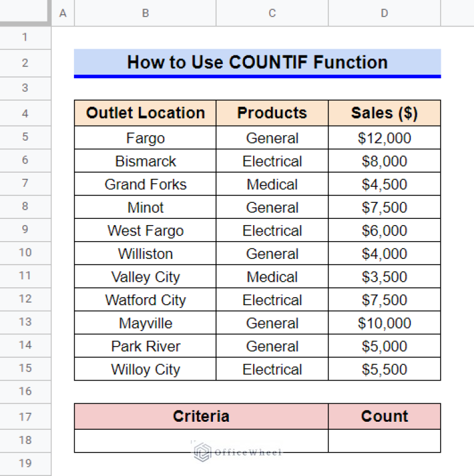This screenshot has width=474, height=476.
Task: Click the 'Products' header cell
Action: click(x=272, y=113)
